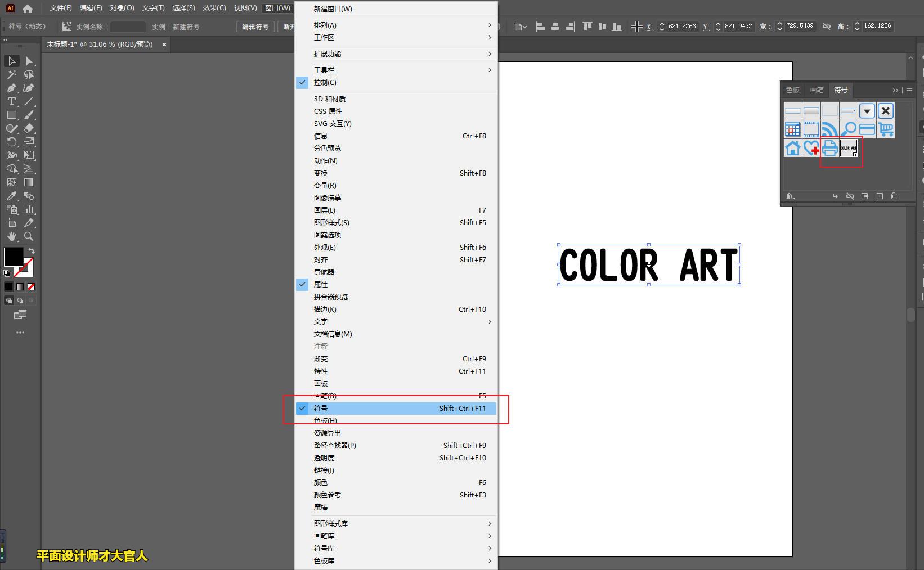Select the Scale tool
The image size is (924, 570).
[29, 142]
